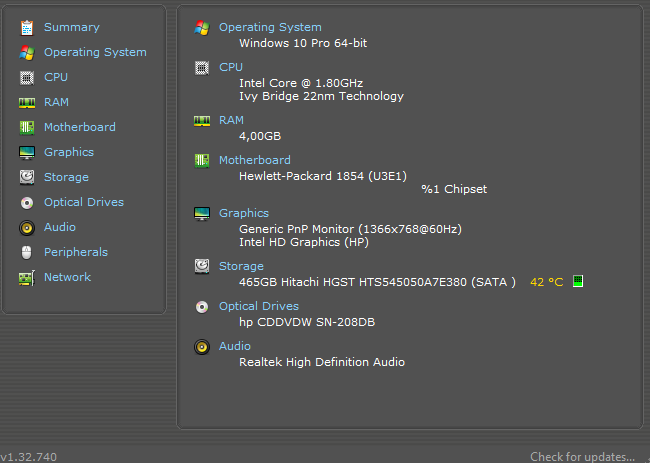The width and height of the screenshot is (650, 463).
Task: Click the Windows 10 Pro 64-bit text
Action: coord(303,43)
